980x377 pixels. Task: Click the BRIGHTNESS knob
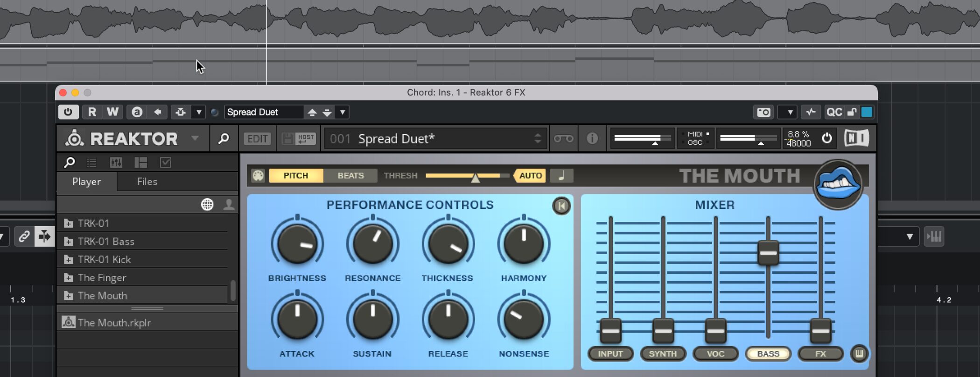(x=297, y=243)
